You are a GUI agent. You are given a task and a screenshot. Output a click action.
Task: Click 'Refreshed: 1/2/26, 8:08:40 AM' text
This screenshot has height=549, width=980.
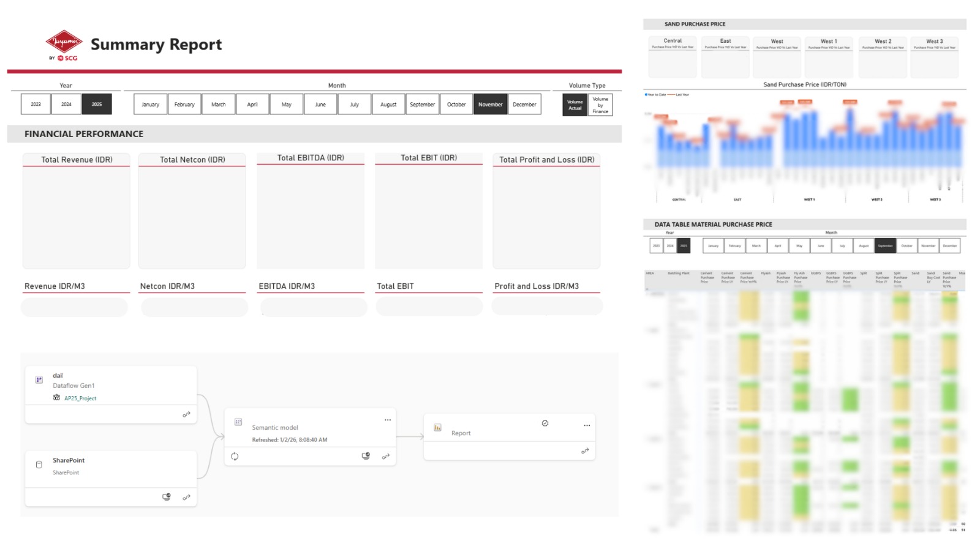tap(290, 440)
